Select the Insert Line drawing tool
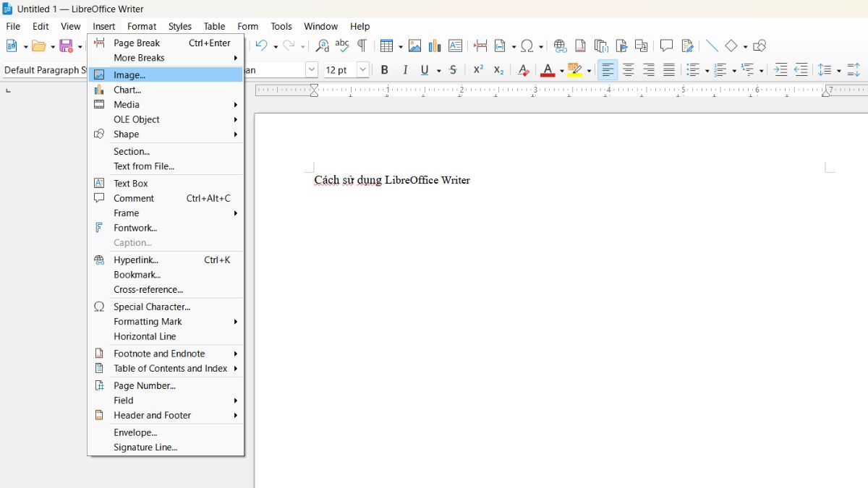Viewport: 868px width, 488px height. (712, 46)
